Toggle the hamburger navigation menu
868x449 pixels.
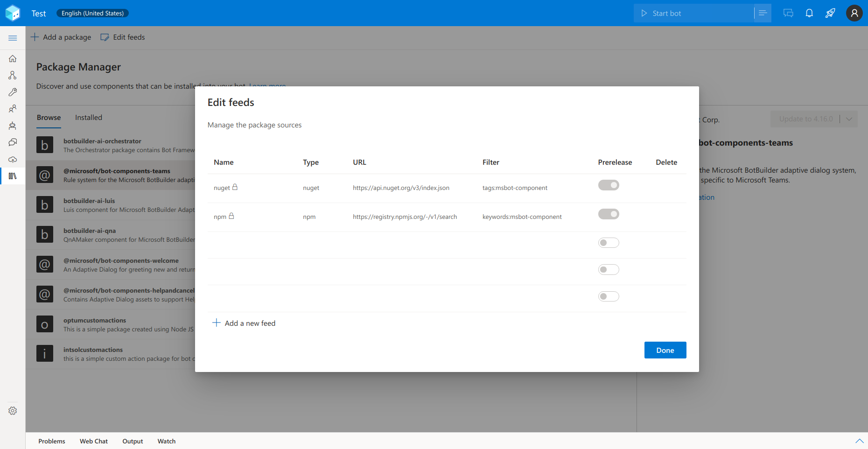13,38
